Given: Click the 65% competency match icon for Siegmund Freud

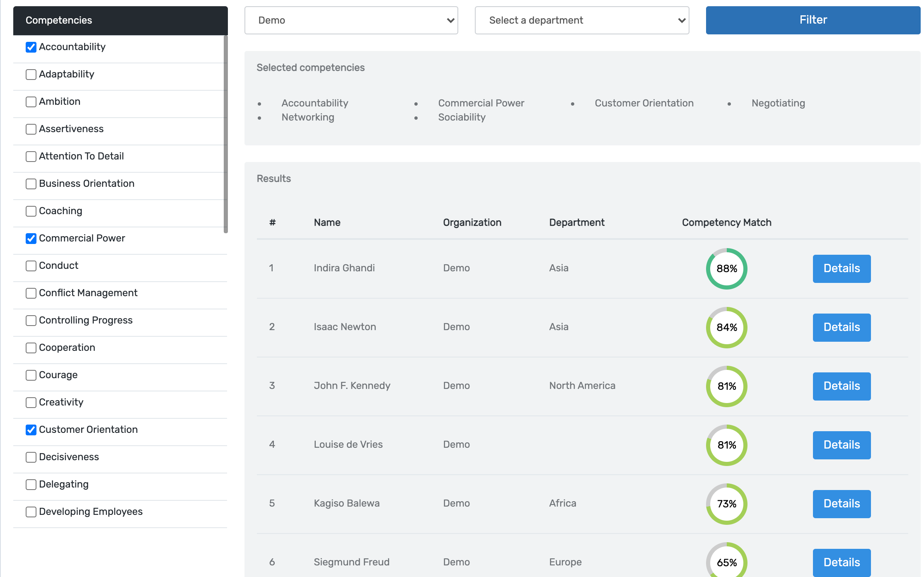Looking at the screenshot, I should (x=727, y=562).
